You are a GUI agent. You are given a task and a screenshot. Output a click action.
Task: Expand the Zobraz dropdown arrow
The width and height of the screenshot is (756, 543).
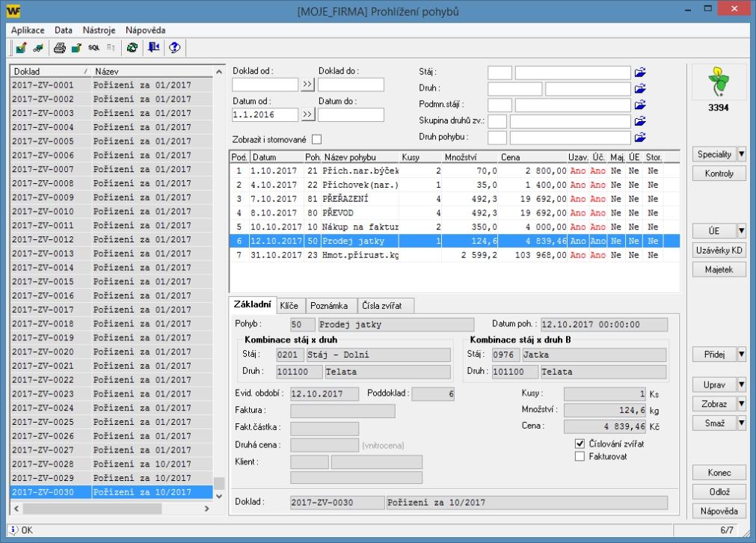742,404
